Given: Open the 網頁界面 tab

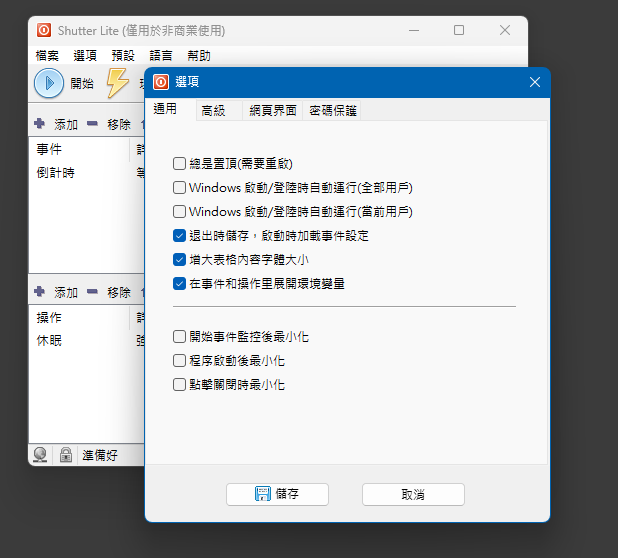Looking at the screenshot, I should (272, 111).
